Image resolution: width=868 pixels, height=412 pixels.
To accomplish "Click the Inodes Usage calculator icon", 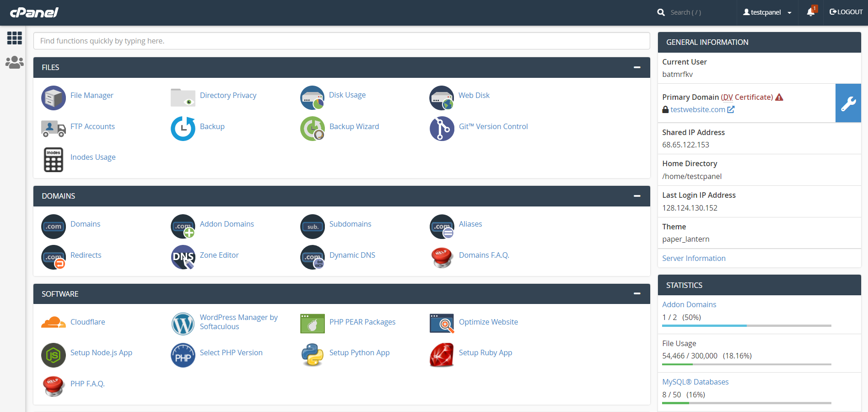I will [x=54, y=159].
